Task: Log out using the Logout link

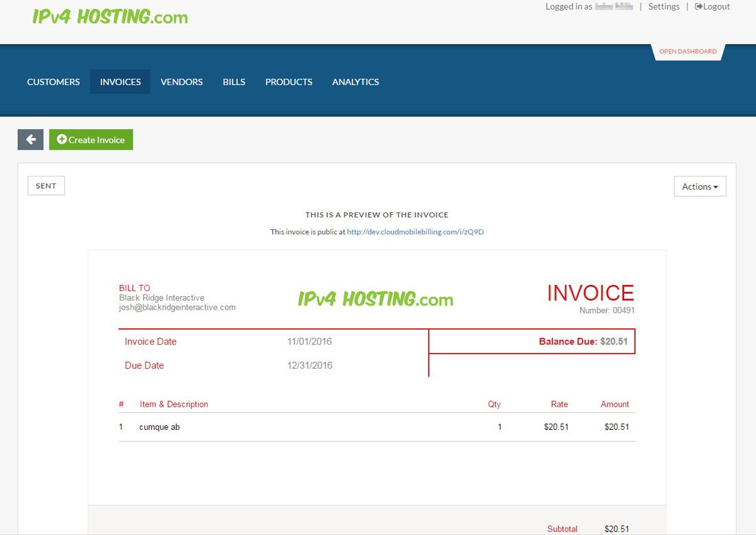Action: (713, 7)
